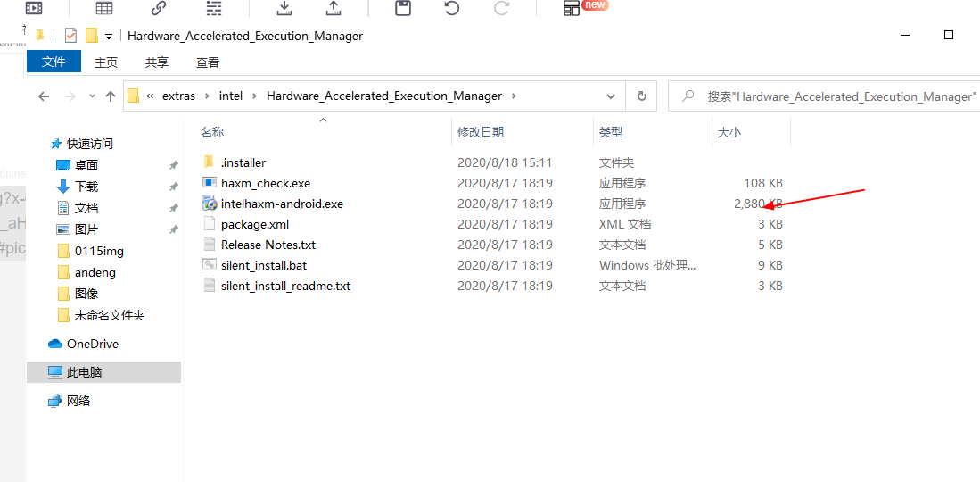Click the silent_install.bat batch file icon

tap(209, 265)
